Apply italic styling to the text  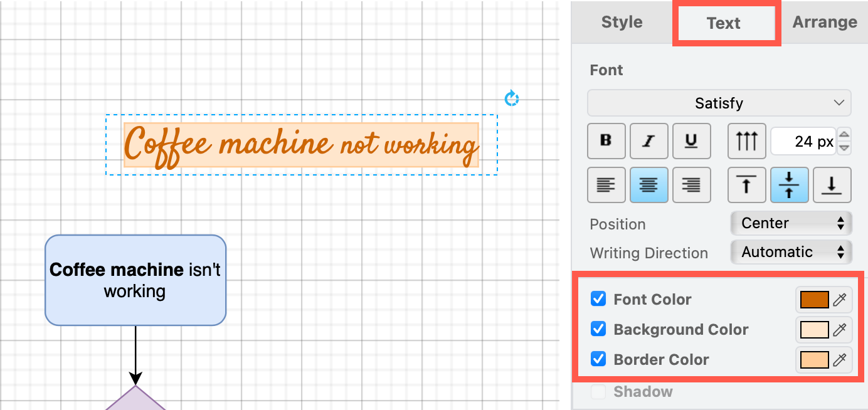[x=648, y=140]
